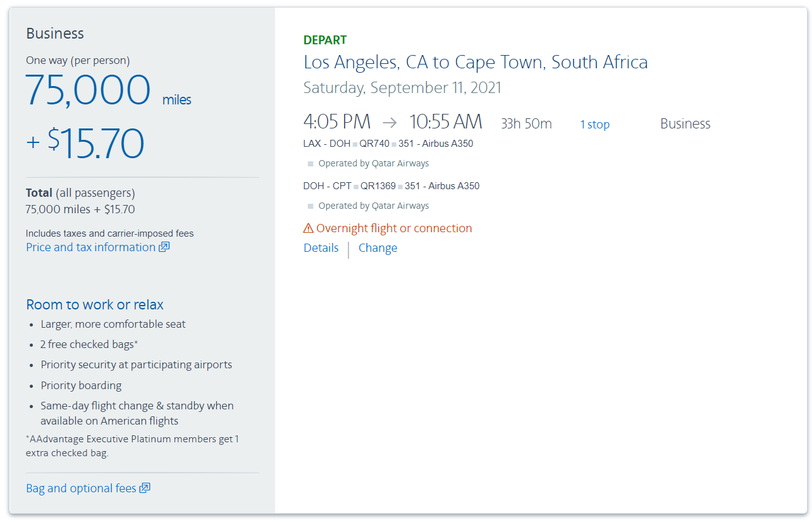Click the external-link icon next to Bag and optional fees
812x522 pixels.
click(145, 488)
